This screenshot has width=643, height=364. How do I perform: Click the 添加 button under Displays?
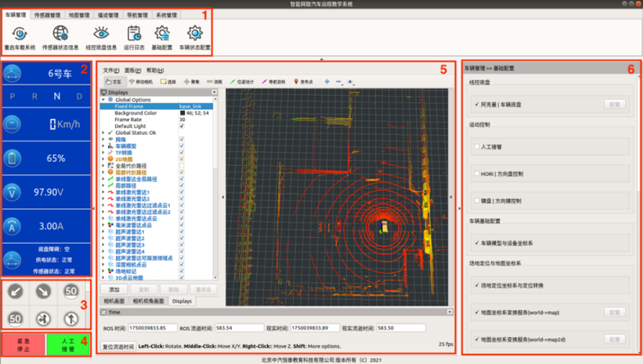(114, 289)
